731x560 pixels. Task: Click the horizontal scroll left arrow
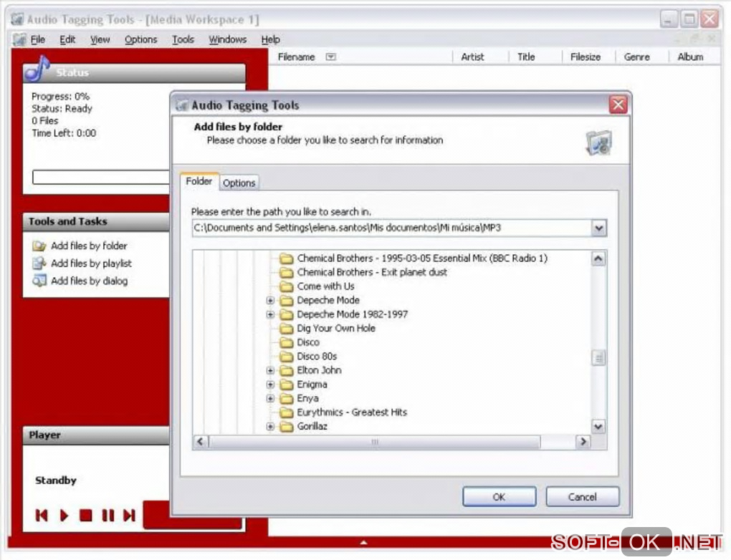pos(201,441)
